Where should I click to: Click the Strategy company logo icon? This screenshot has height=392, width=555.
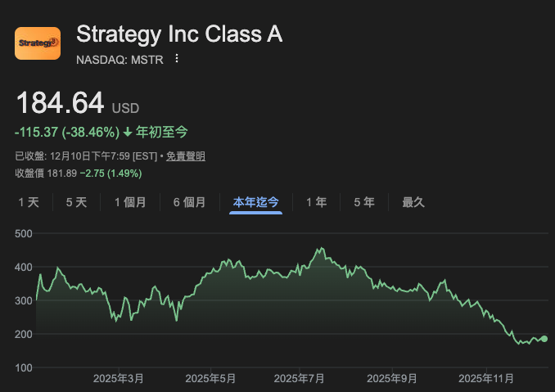coord(38,43)
